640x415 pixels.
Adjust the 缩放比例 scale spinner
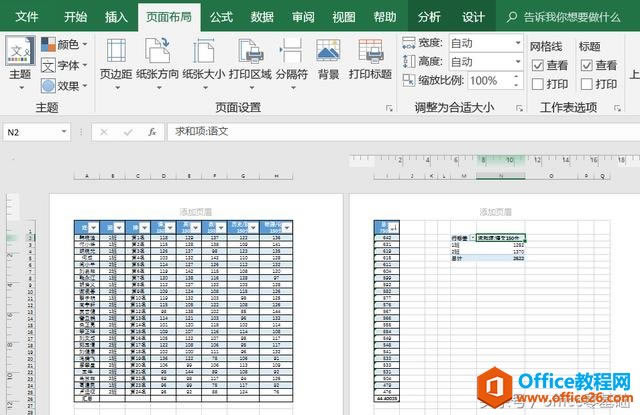coord(517,81)
